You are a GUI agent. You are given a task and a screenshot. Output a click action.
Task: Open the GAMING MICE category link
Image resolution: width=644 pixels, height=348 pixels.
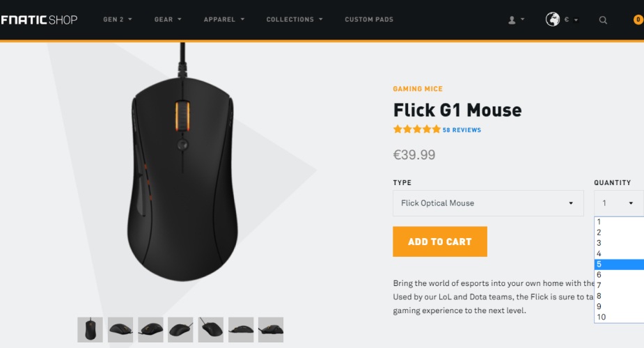pyautogui.click(x=418, y=88)
